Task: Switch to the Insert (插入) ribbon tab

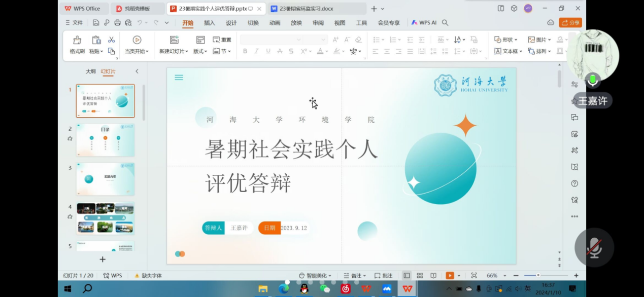Action: (210, 23)
